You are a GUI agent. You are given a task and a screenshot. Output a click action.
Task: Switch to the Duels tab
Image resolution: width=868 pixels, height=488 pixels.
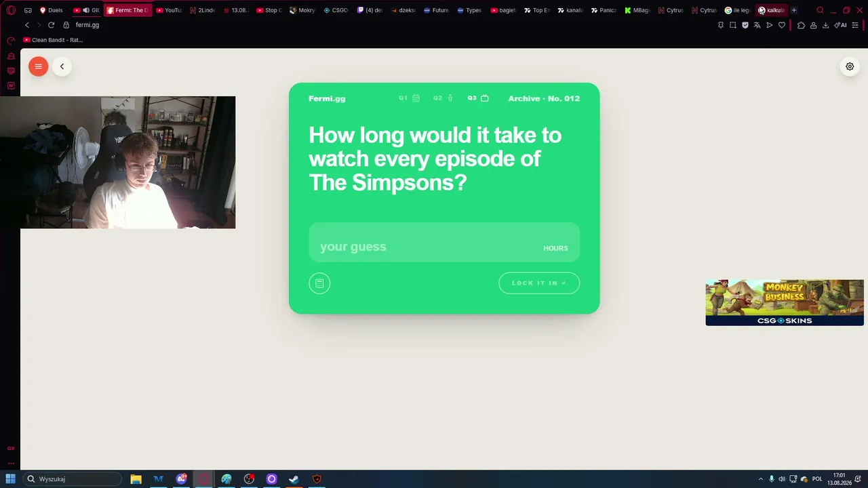tap(52, 10)
